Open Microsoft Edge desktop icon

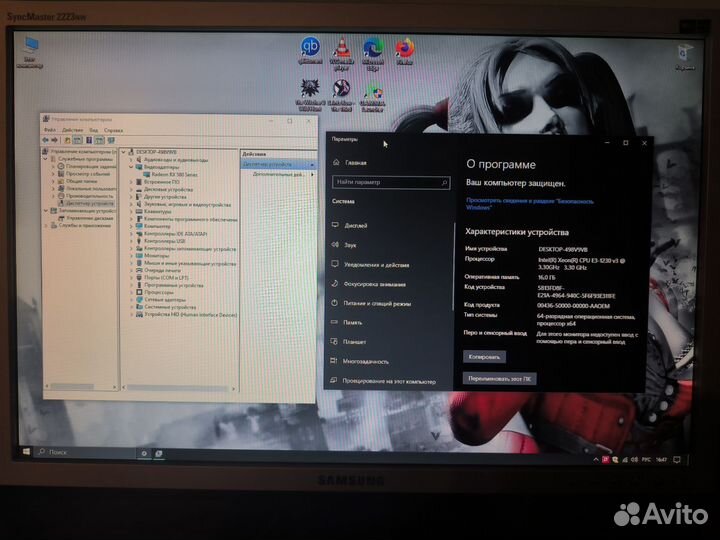pos(373,47)
